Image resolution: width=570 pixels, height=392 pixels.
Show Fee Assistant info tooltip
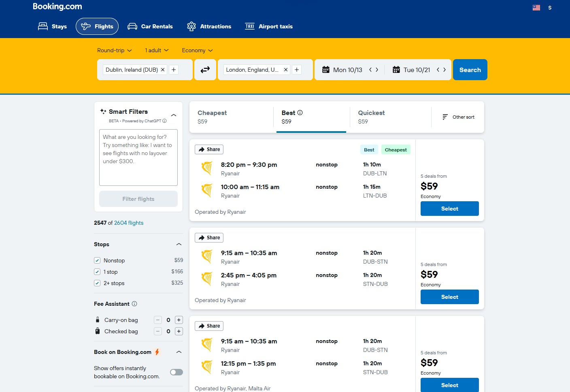click(x=134, y=304)
